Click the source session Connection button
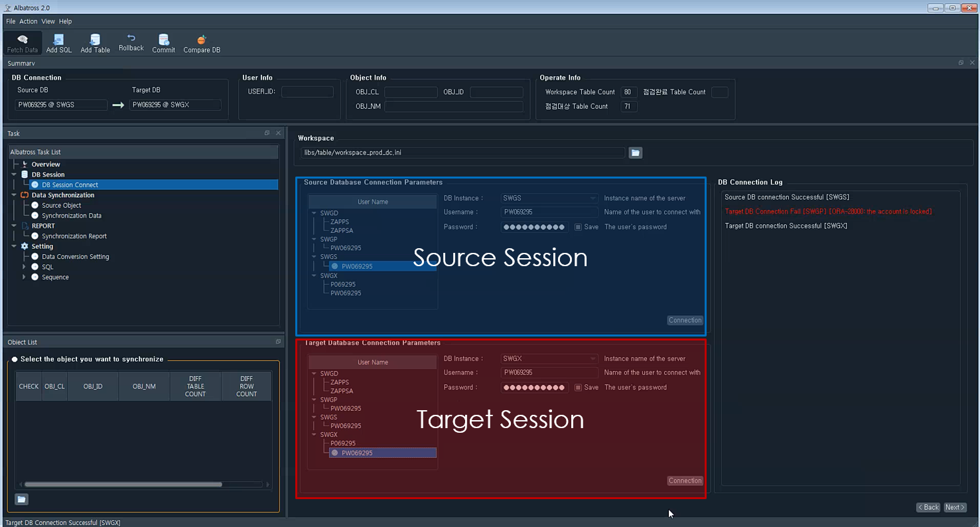The width and height of the screenshot is (980, 527). [685, 320]
